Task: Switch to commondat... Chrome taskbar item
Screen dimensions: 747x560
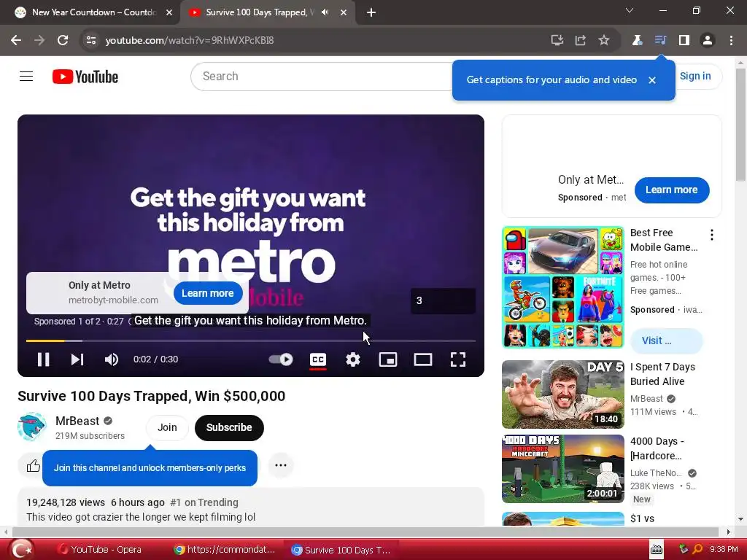Action: (x=225, y=550)
